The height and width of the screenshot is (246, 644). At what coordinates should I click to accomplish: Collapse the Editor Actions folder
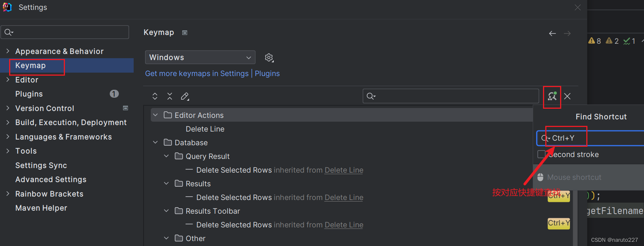pyautogui.click(x=155, y=115)
